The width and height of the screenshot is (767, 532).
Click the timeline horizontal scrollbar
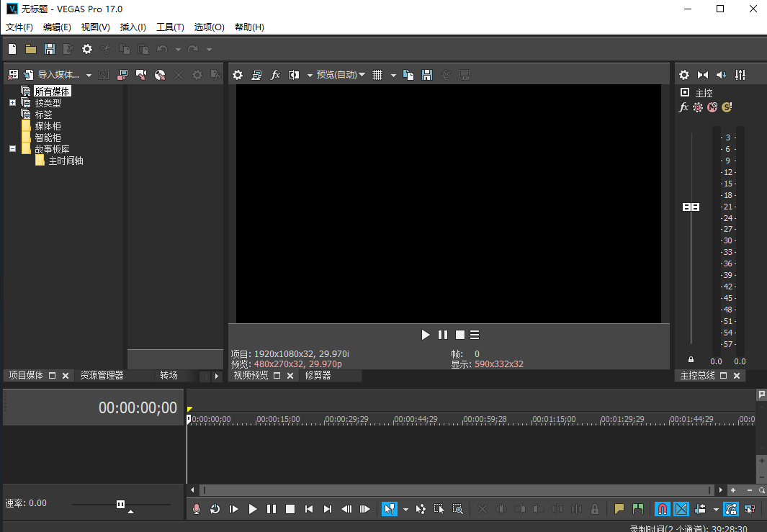pos(457,490)
